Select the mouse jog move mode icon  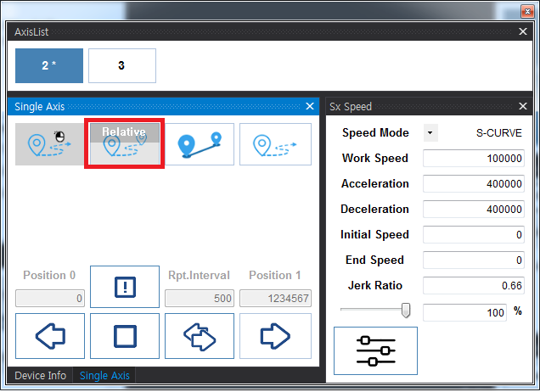pyautogui.click(x=49, y=144)
